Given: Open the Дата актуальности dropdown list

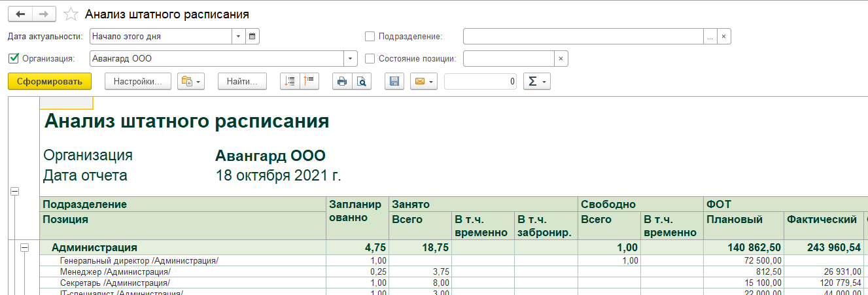Looking at the screenshot, I should tap(238, 36).
